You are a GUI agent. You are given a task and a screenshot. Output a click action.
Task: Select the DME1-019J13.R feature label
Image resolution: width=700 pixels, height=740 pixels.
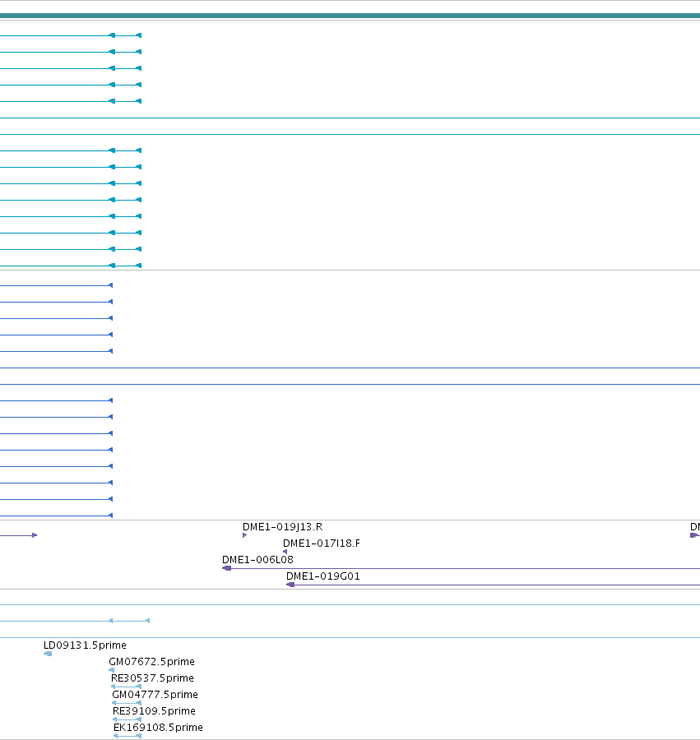tap(282, 527)
